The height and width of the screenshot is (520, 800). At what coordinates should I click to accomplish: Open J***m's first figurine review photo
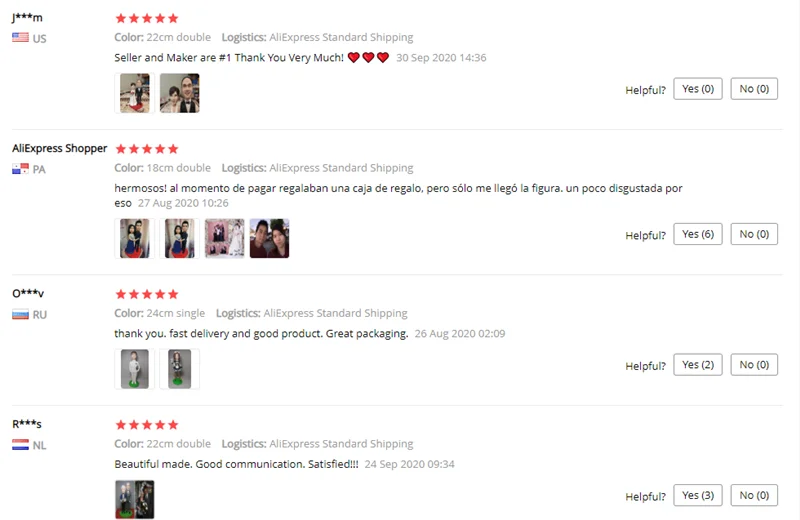pos(135,93)
